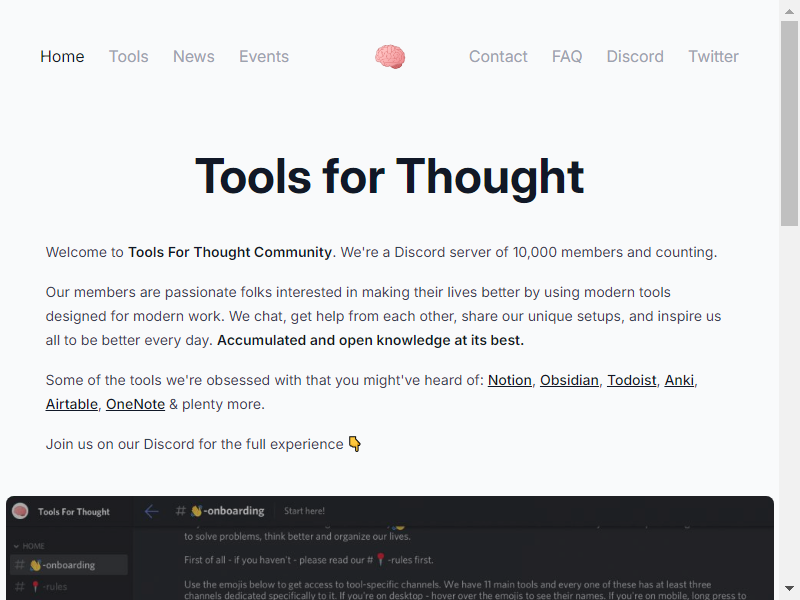Open the Home nav item
This screenshot has height=600, width=800.
point(62,57)
